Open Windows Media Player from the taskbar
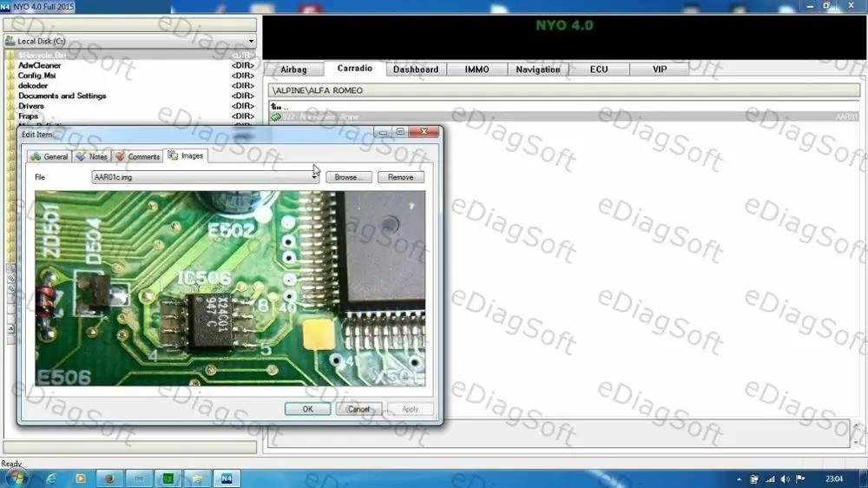 80,478
